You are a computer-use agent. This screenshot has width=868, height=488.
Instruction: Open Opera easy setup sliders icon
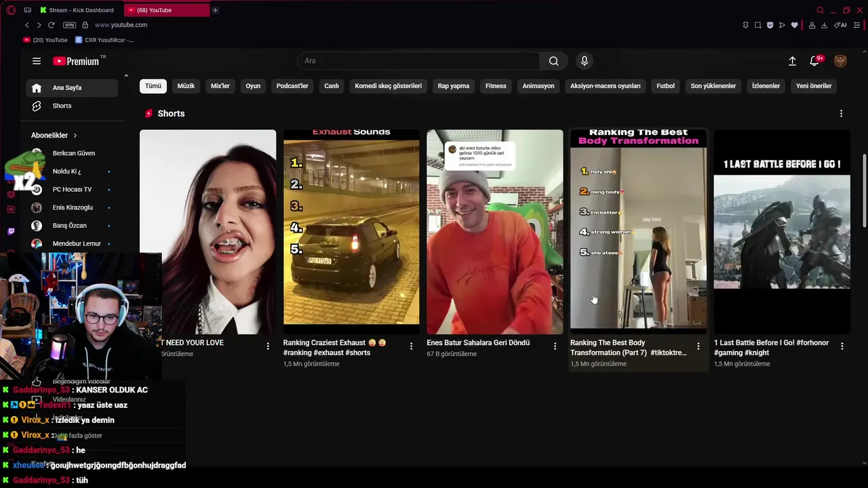coord(856,25)
